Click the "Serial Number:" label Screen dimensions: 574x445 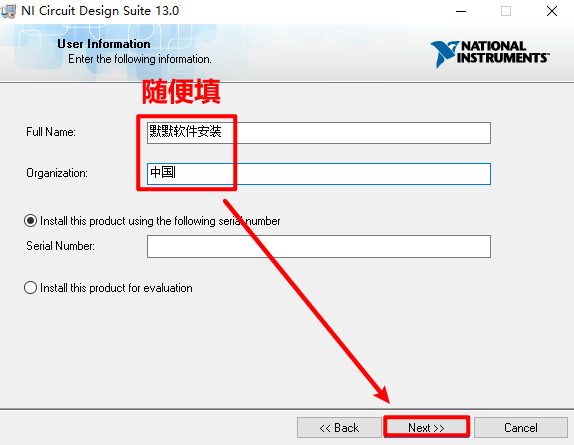tap(60, 246)
